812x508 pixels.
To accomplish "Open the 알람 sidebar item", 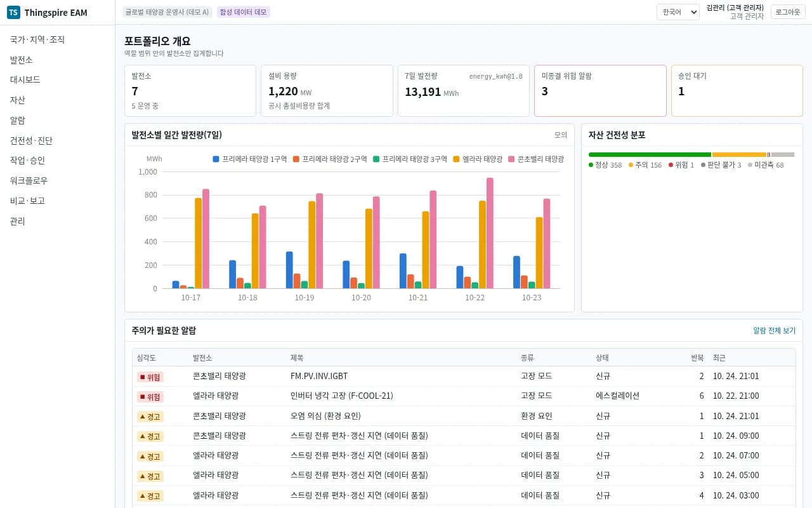I will (17, 120).
